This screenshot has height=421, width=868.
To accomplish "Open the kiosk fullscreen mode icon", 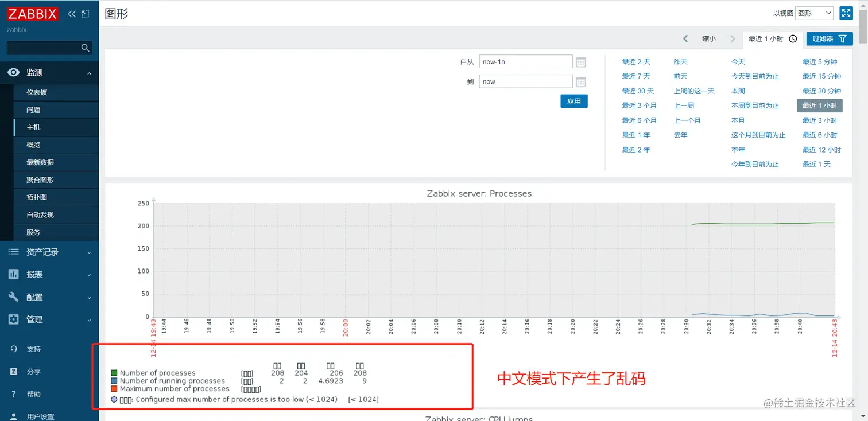I will point(846,13).
